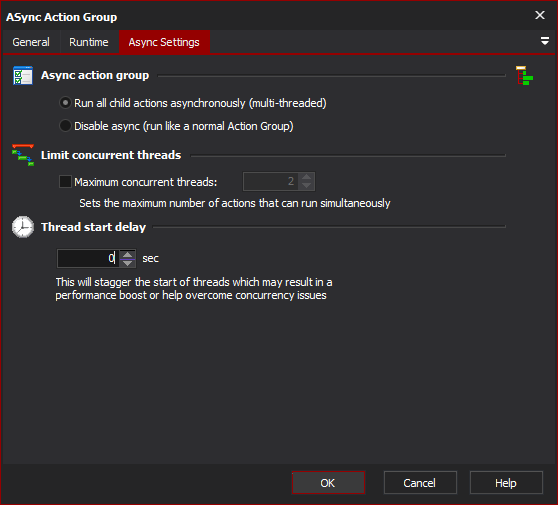Open the tab list dropdown arrow
This screenshot has width=558, height=505.
[x=544, y=41]
